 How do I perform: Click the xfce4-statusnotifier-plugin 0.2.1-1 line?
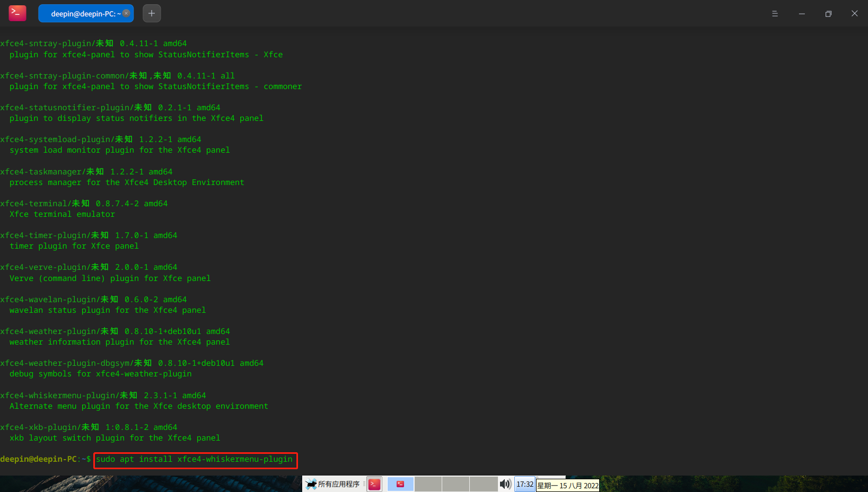(110, 108)
